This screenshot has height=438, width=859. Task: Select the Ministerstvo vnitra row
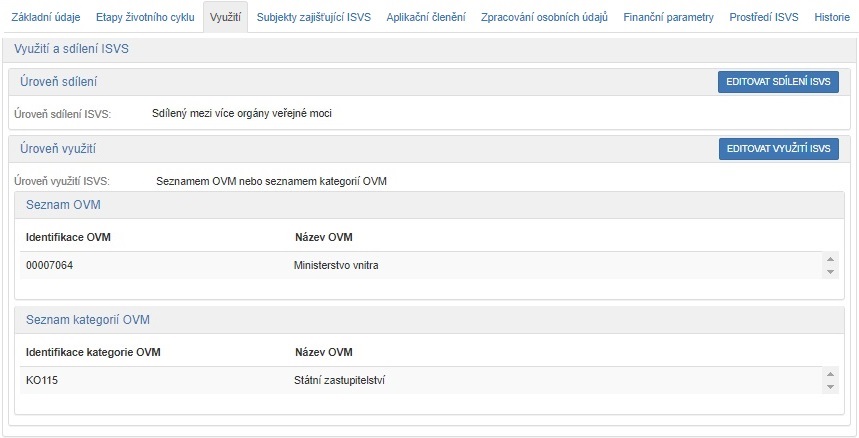[336, 266]
